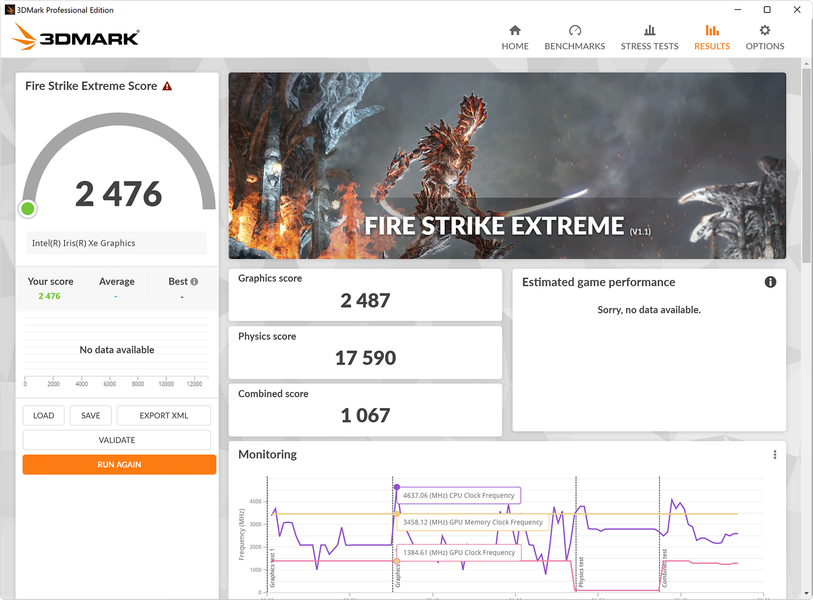Click the Intel(R) Iris(R) Xe Graphics field
The width and height of the screenshot is (813, 600).
point(117,243)
